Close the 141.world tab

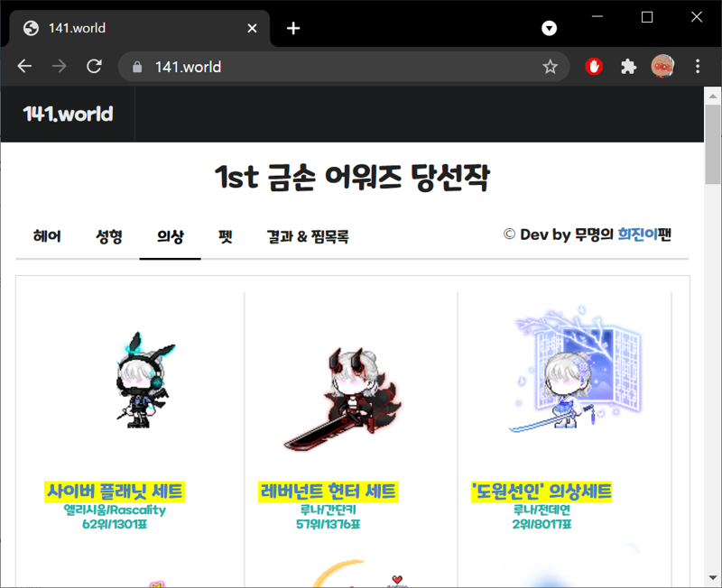pyautogui.click(x=253, y=28)
